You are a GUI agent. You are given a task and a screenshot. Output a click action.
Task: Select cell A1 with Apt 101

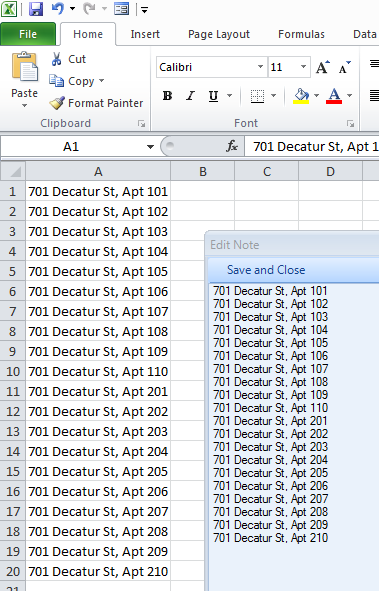(98, 191)
